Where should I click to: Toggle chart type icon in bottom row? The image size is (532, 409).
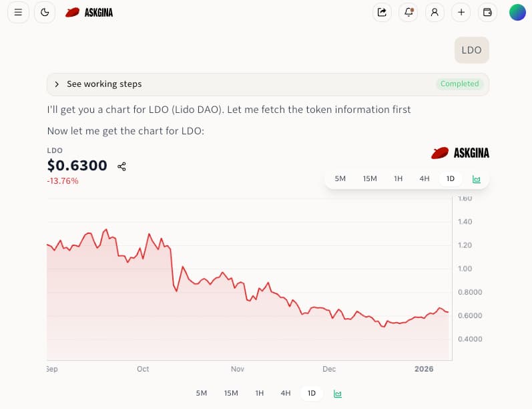[338, 394]
